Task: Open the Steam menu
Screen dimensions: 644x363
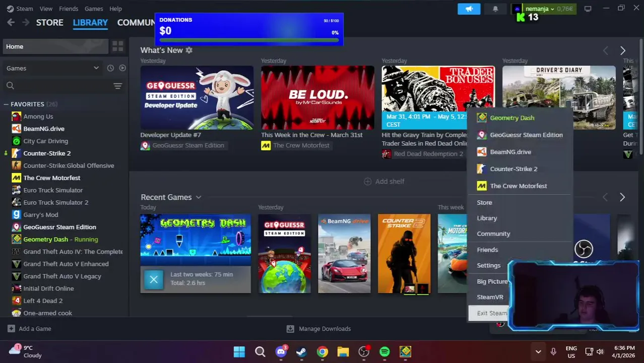Action: click(20, 9)
